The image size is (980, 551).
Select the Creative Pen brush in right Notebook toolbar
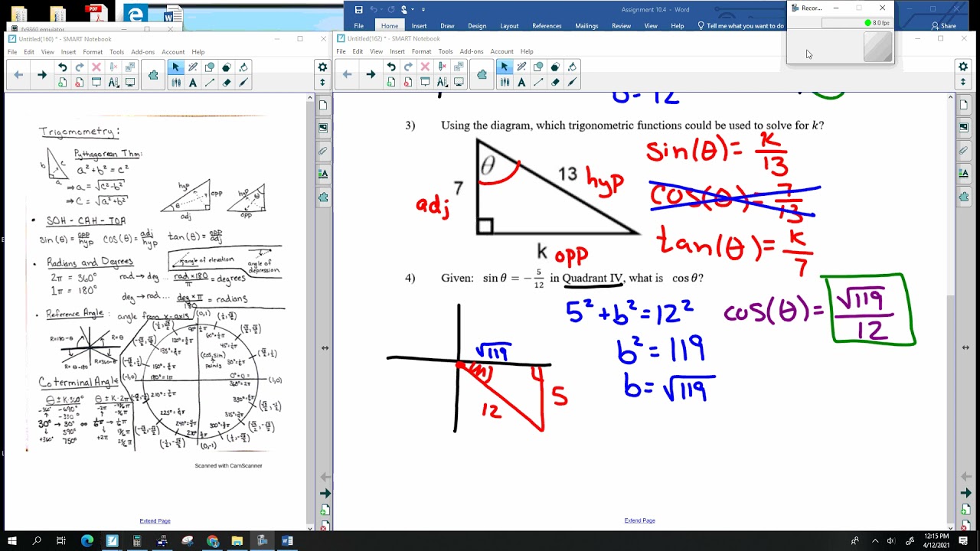pyautogui.click(x=572, y=82)
